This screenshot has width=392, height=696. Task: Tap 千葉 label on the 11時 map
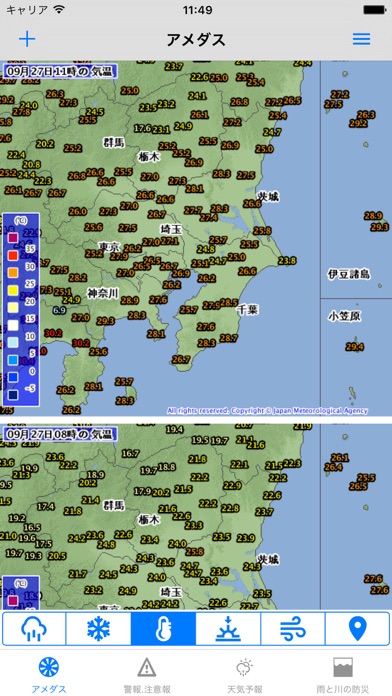pyautogui.click(x=247, y=309)
